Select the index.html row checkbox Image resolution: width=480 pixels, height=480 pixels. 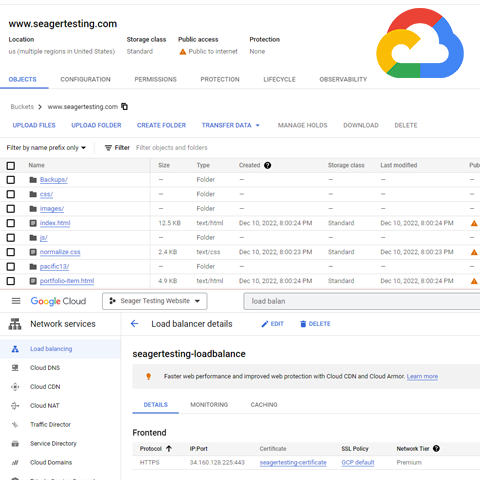pos(11,223)
